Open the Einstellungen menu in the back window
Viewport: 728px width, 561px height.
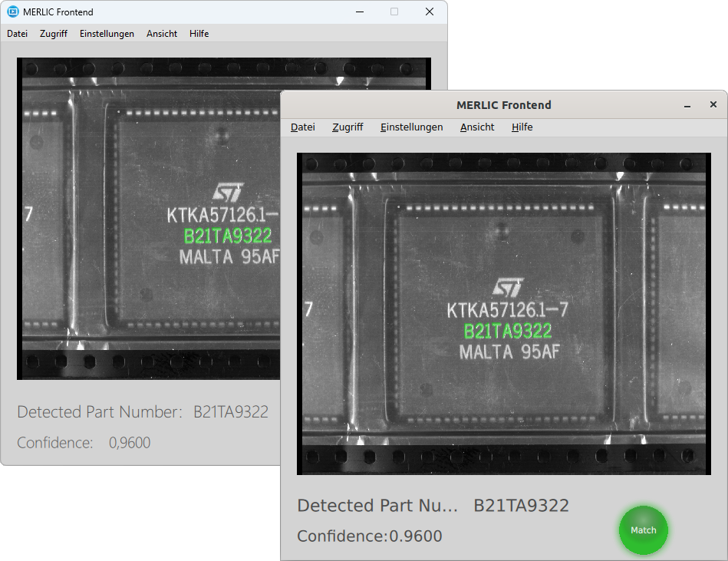[x=107, y=34]
